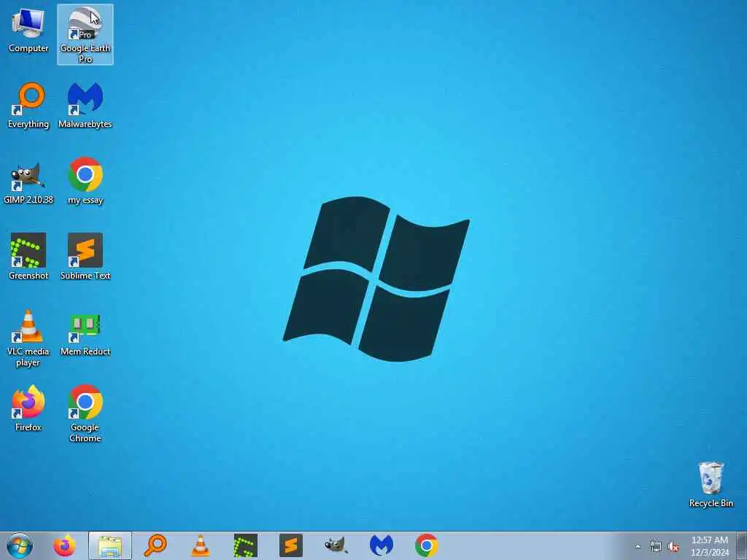
Task: Launch Greenshot from the taskbar
Action: click(x=246, y=545)
